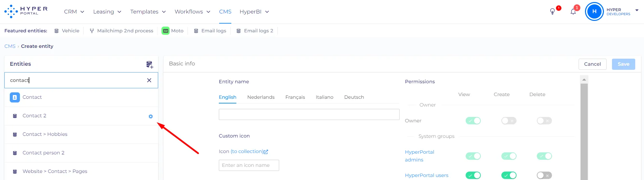
Task: Expand the Templates menu
Action: point(148,12)
